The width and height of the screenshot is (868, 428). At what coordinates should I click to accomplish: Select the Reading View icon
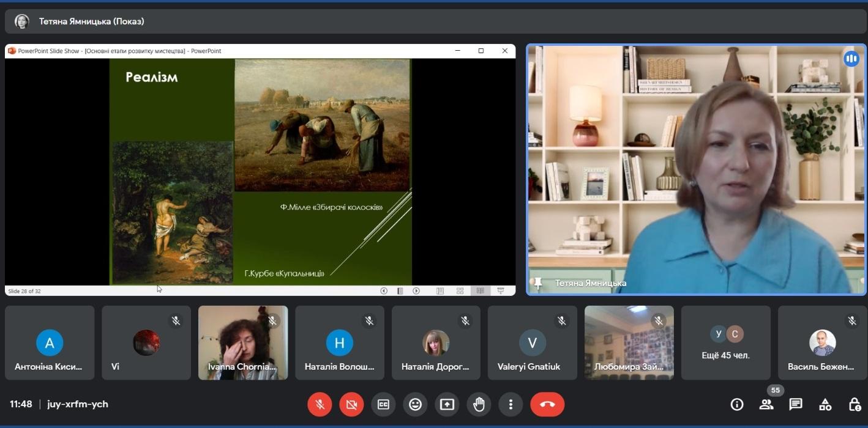[x=481, y=291]
